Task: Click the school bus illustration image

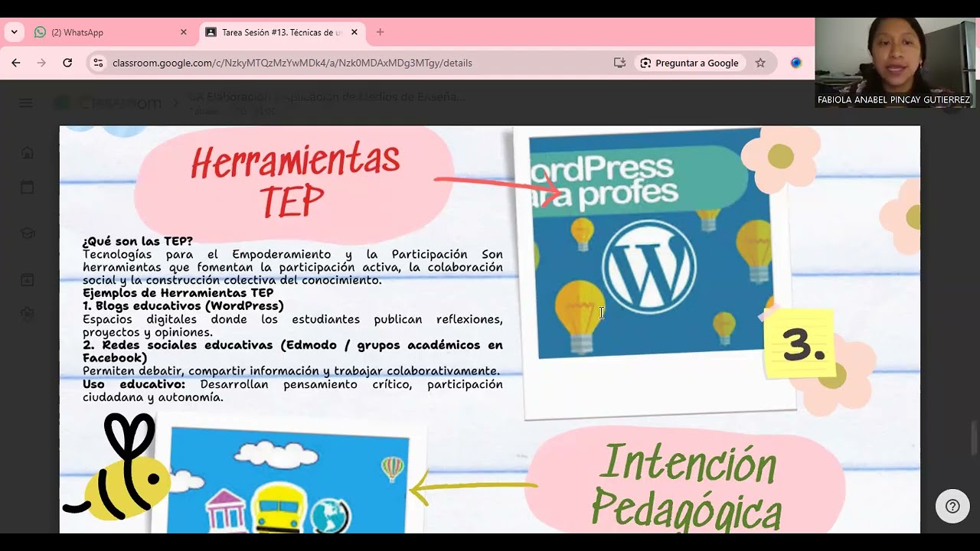Action: click(289, 480)
